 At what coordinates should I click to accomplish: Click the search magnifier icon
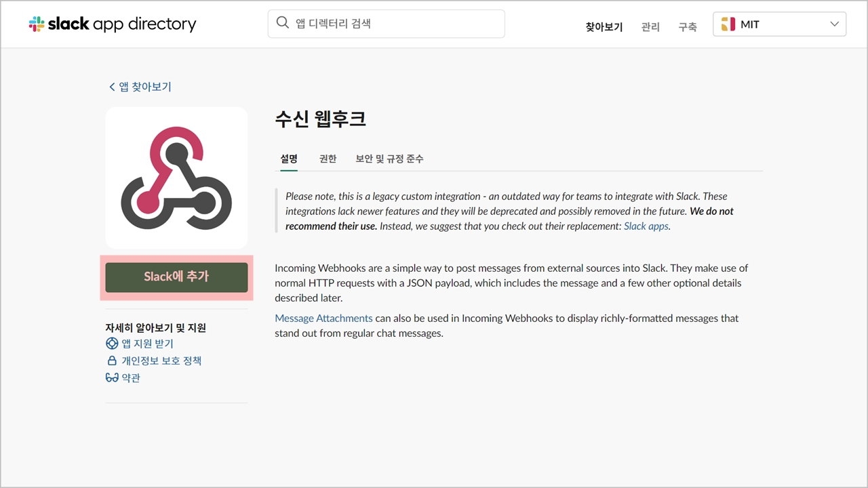(283, 23)
